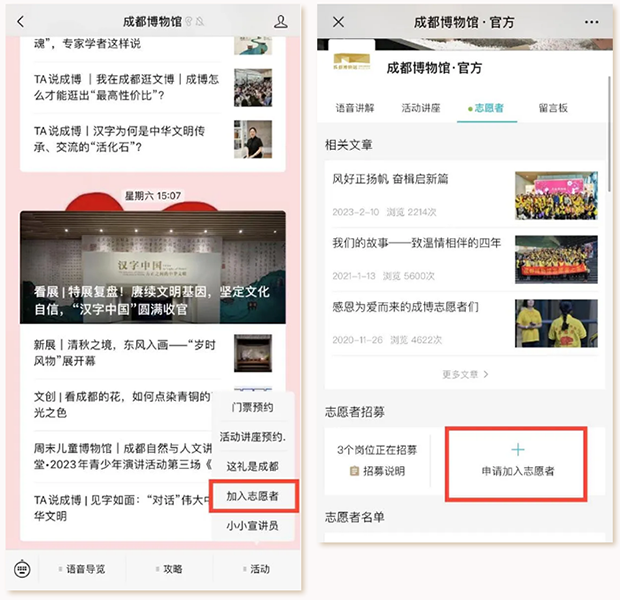Switch to the 志愿者 tab
The image size is (620, 600).
pos(487,108)
